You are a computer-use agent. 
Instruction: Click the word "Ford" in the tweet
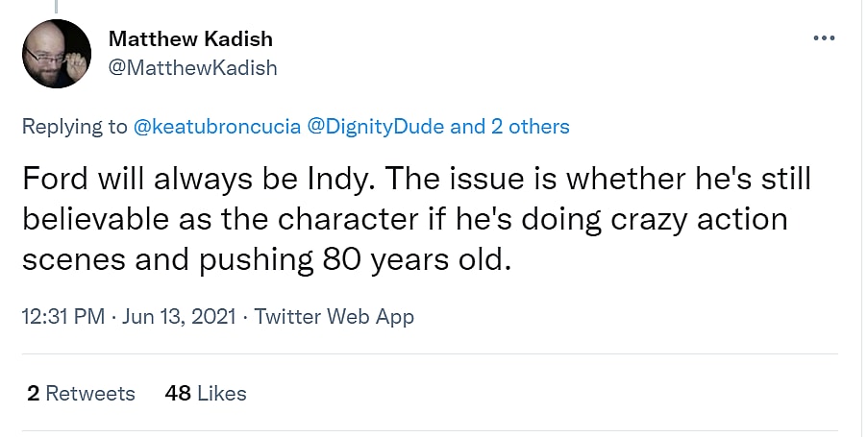(49, 180)
